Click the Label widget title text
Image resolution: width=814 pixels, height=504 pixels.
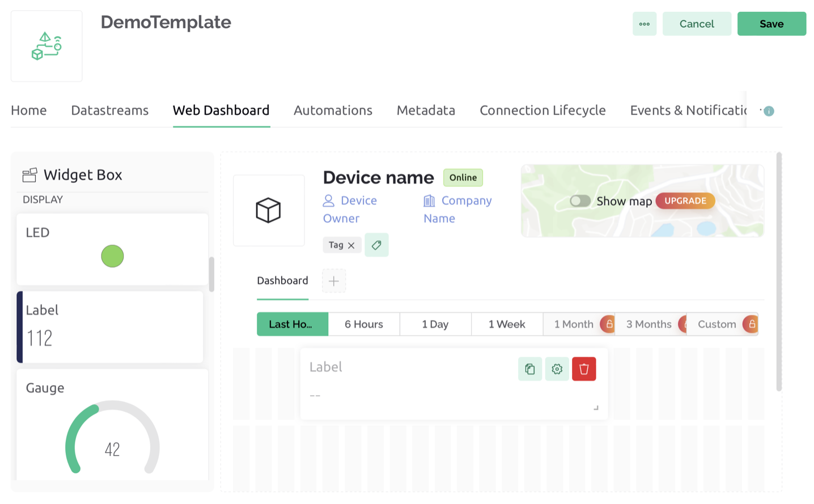tap(326, 367)
